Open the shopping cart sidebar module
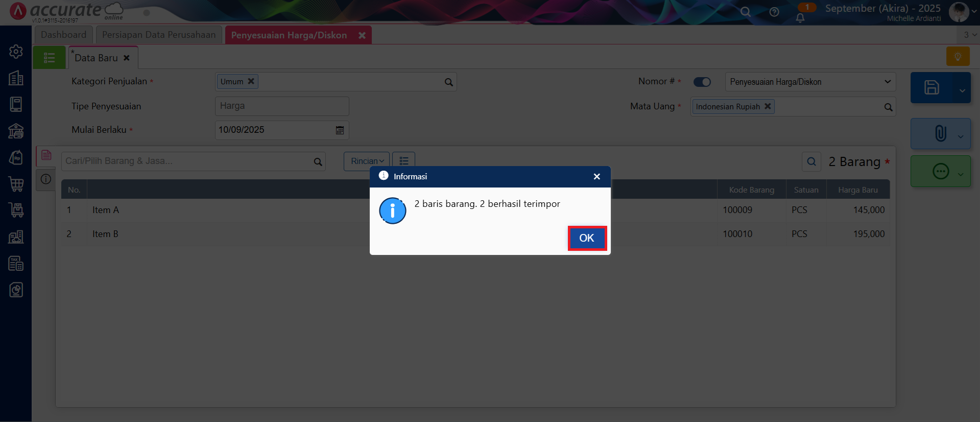The width and height of the screenshot is (980, 422). [16, 184]
